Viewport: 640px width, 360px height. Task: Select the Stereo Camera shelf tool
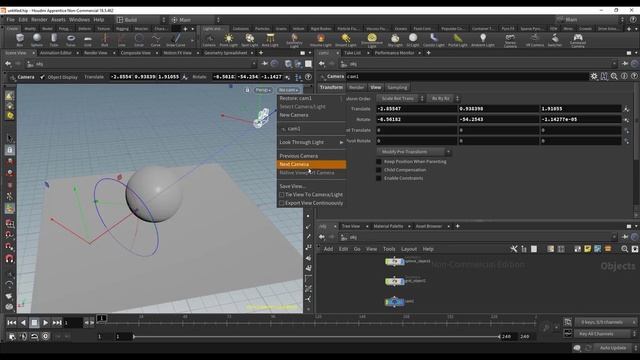(510, 40)
